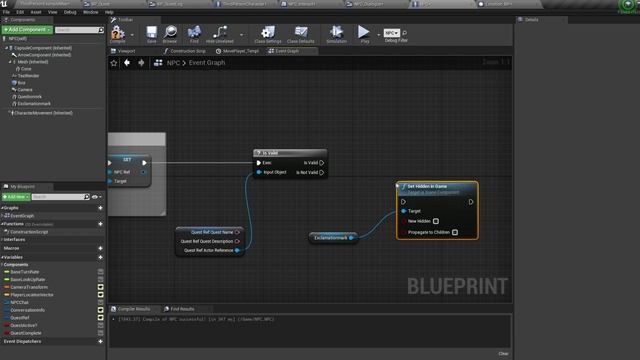The height and width of the screenshot is (360, 640).
Task: Click the Compile toolbar icon
Action: point(118,33)
